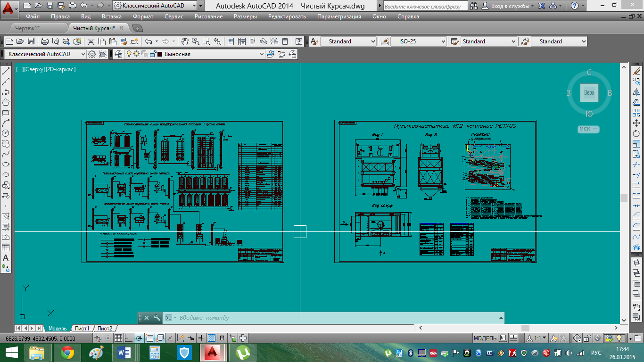Screen dimensions: 644x362
Task: Open uTorrent from the Windows taskbar
Action: [x=242, y=352]
